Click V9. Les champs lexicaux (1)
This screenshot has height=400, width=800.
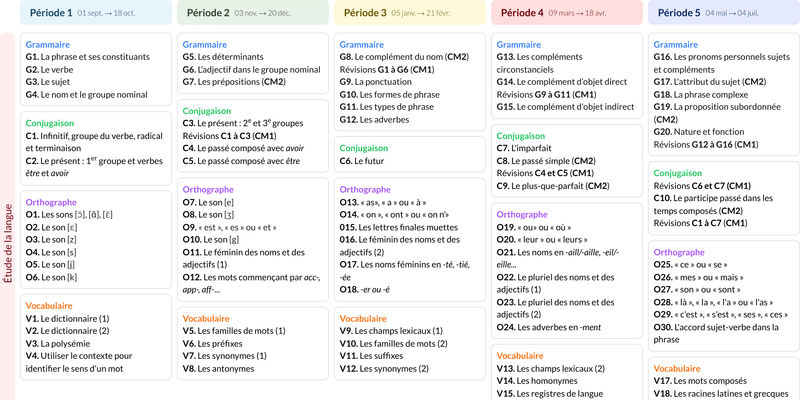(391, 331)
